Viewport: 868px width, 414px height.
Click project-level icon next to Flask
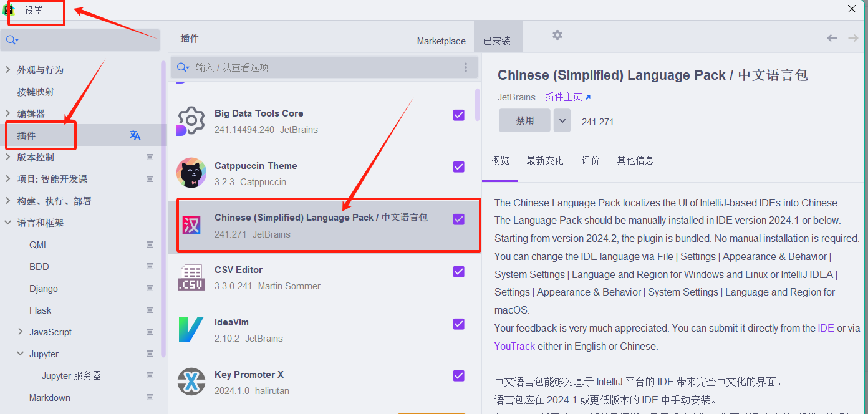(x=150, y=310)
